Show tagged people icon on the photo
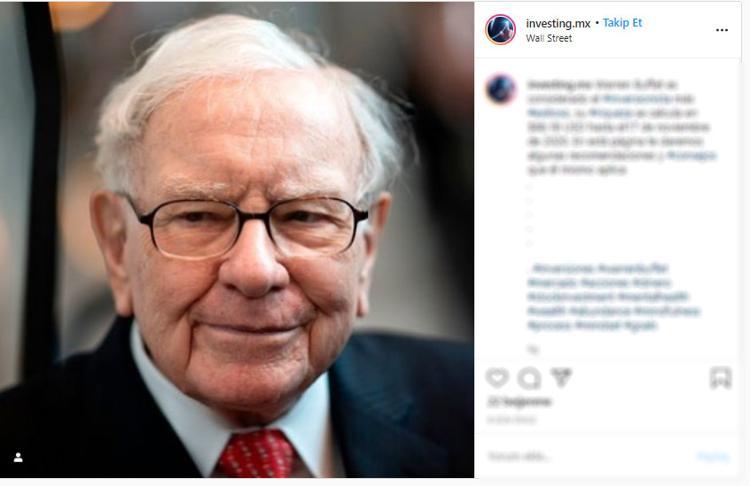Screen dimensions: 750x486 [x=18, y=458]
